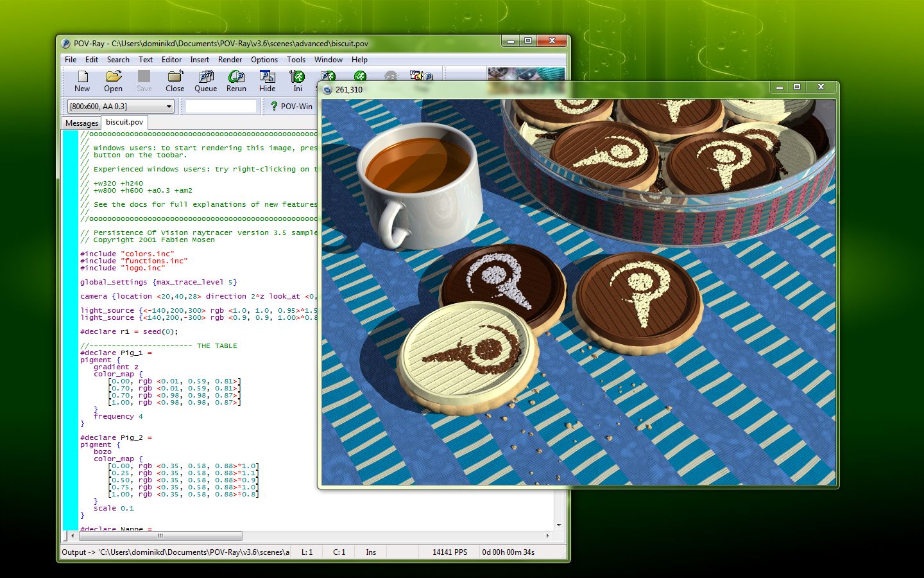
Task: Click the line '#include "functions.inc"'
Action: pyautogui.click(x=134, y=261)
